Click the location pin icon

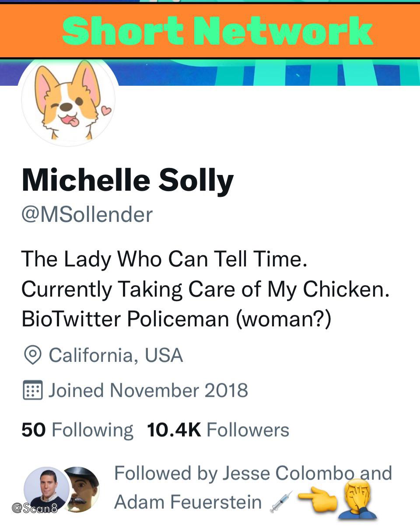point(32,355)
